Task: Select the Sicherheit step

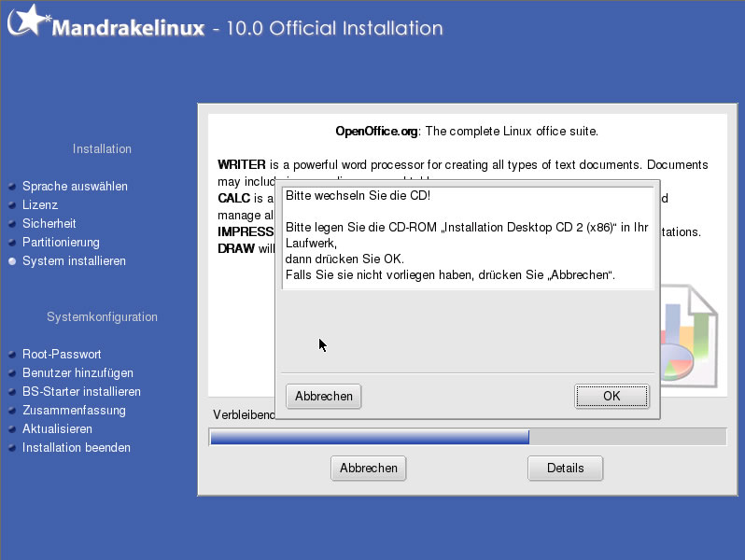Action: tap(49, 223)
